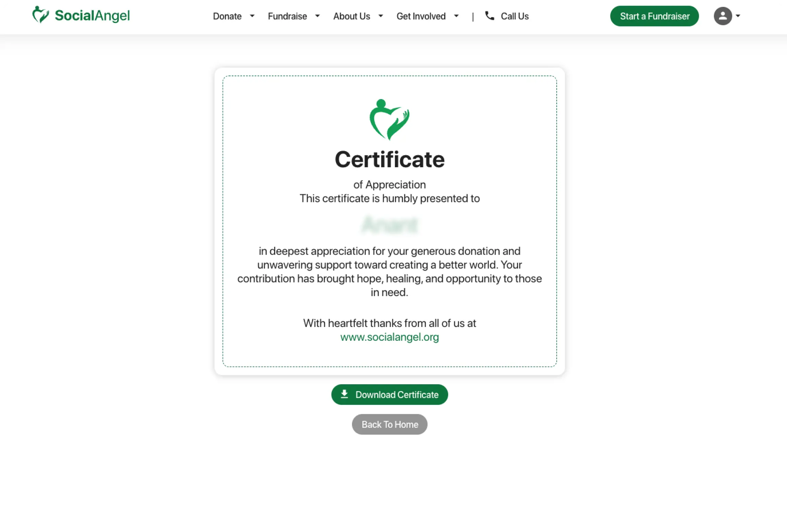Click the Start a Fundraiser button
The image size is (787, 532).
click(x=654, y=16)
